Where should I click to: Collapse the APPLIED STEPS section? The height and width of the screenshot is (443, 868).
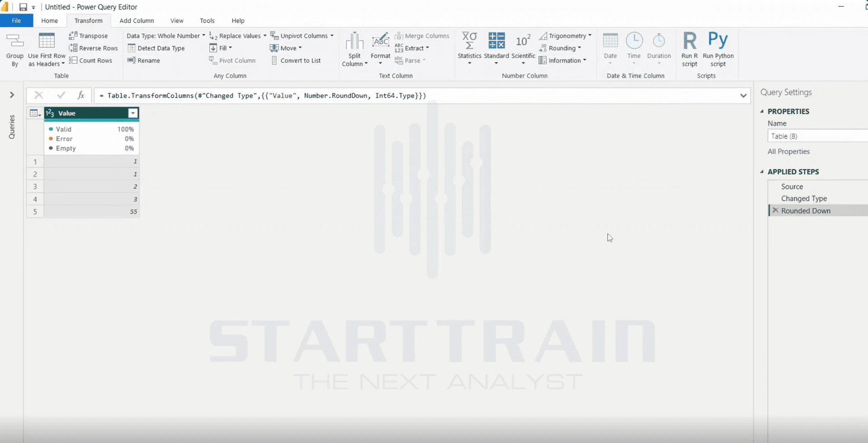click(x=762, y=171)
